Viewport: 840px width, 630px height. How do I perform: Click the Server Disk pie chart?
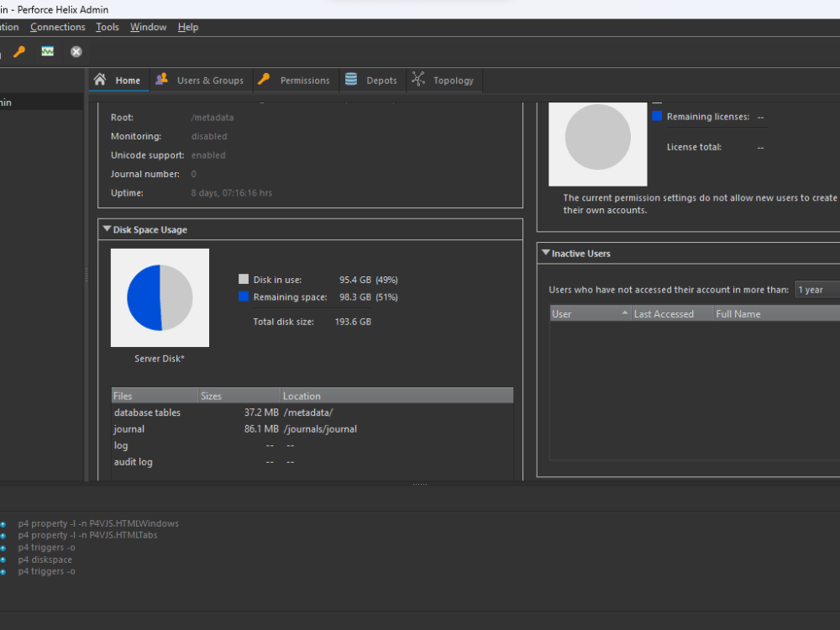(x=160, y=297)
